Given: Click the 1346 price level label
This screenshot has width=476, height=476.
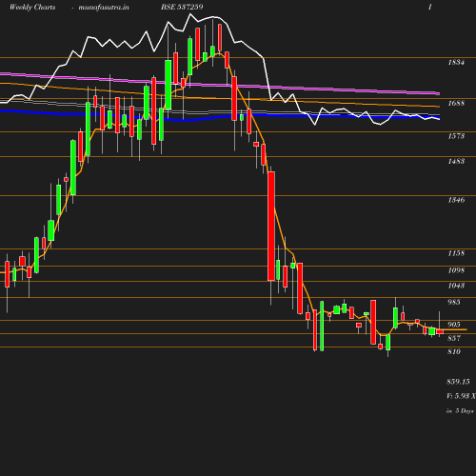Looking at the screenshot, I should coord(456,200).
